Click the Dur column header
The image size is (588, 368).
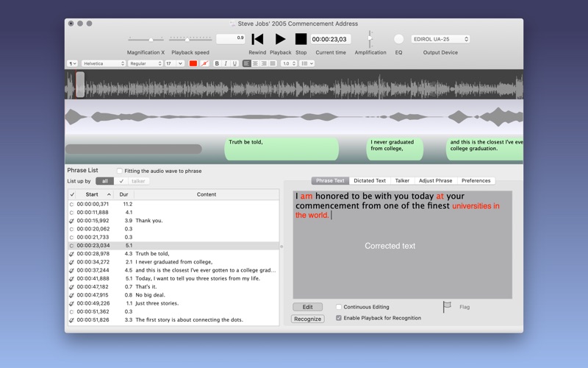[x=123, y=194]
